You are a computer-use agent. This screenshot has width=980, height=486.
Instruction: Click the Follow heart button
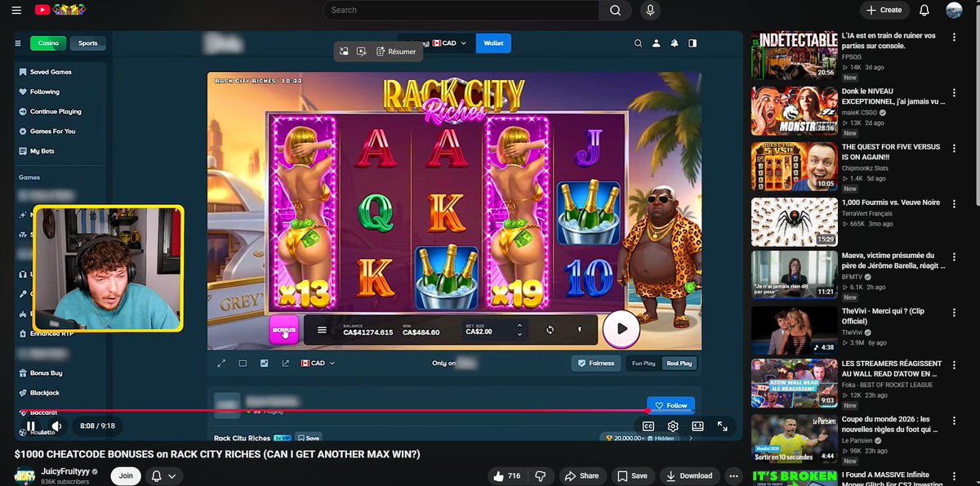click(x=670, y=405)
